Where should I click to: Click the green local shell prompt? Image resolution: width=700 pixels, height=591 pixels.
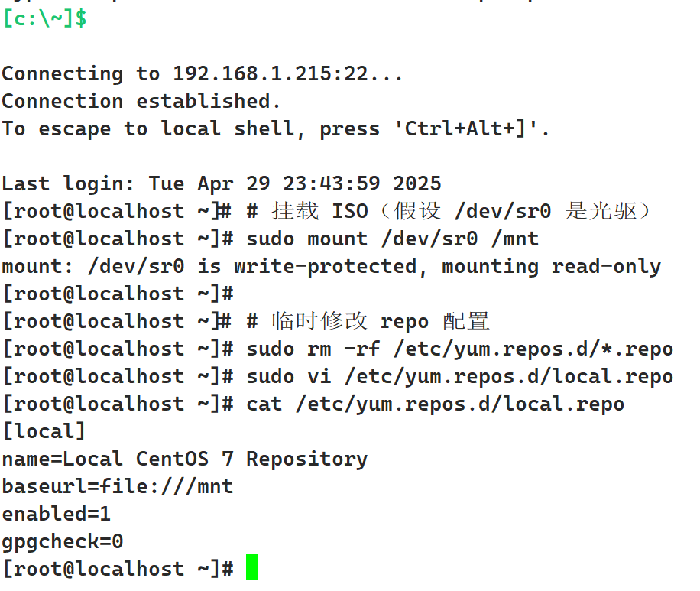44,18
